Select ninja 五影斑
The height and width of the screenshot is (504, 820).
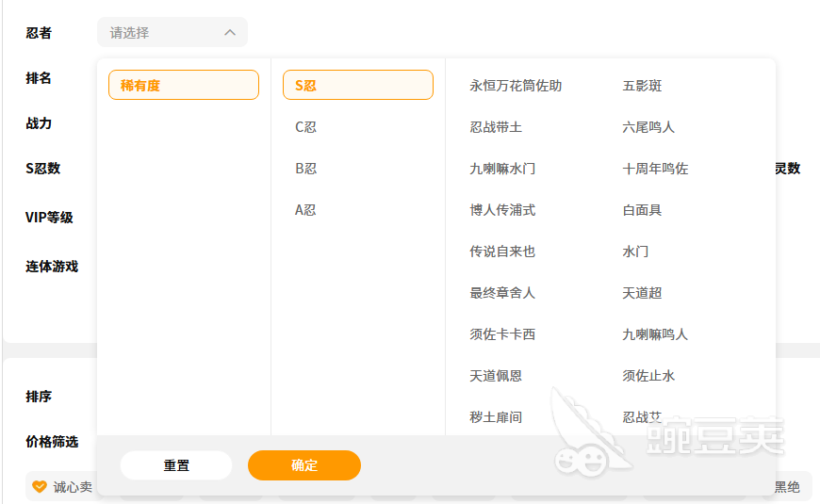coord(642,85)
